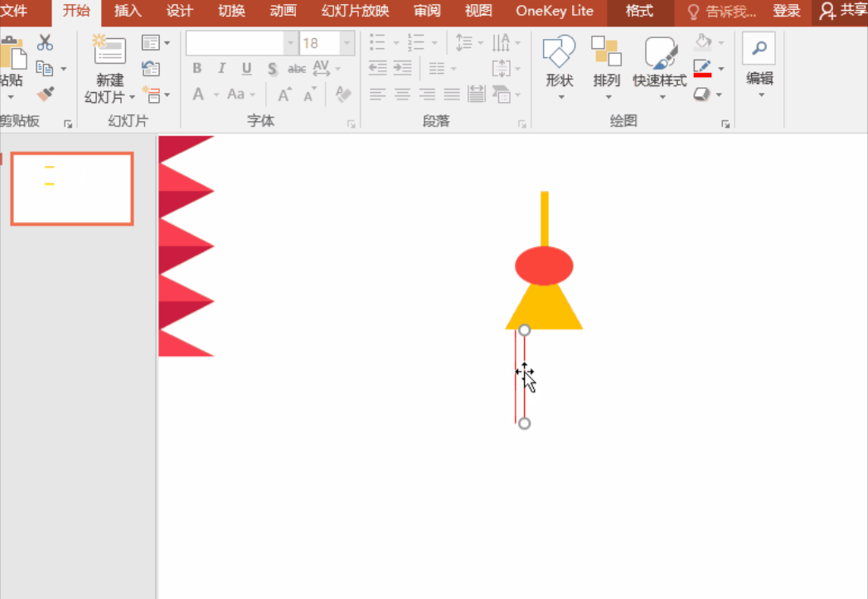Open the font name dropdown

tap(291, 42)
